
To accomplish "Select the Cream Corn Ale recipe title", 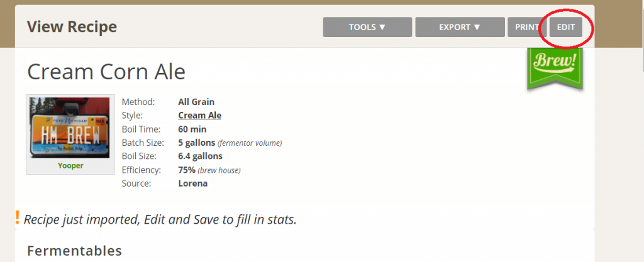I will [x=106, y=72].
